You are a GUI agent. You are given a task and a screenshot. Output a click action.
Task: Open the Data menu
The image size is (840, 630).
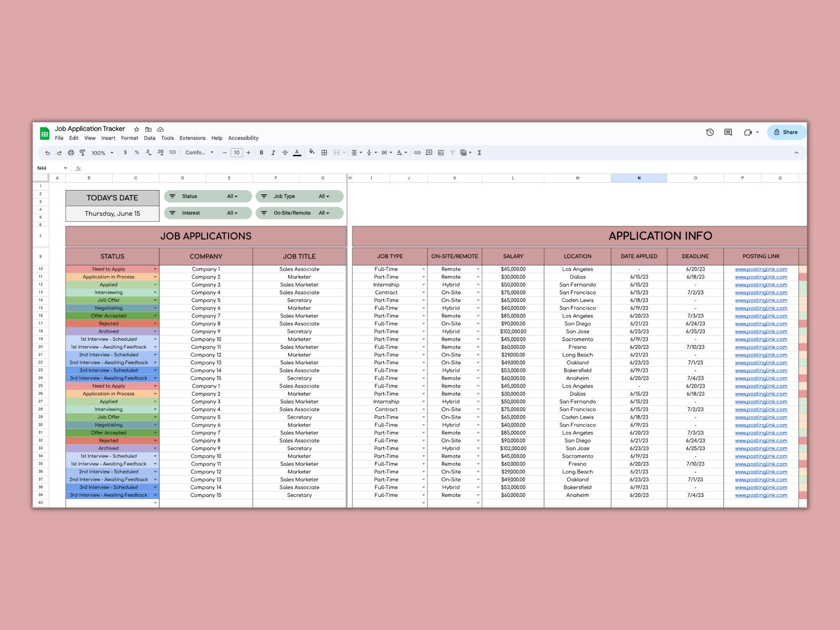tap(150, 138)
